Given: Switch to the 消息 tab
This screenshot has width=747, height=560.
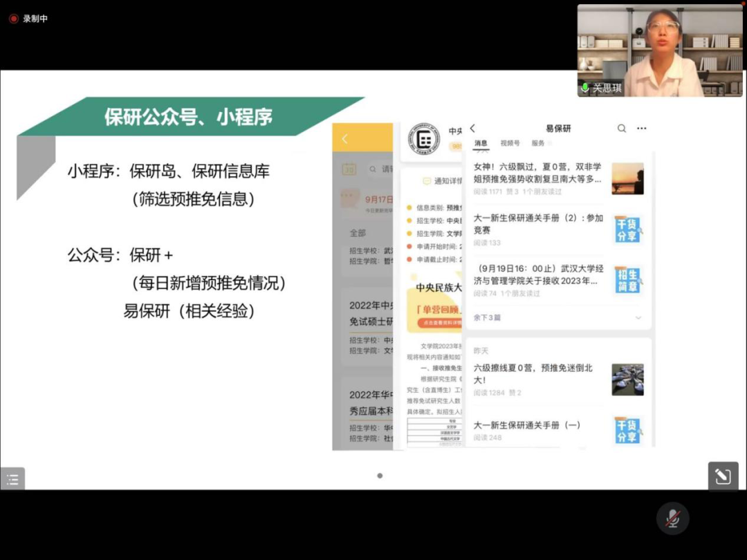Looking at the screenshot, I should (481, 143).
